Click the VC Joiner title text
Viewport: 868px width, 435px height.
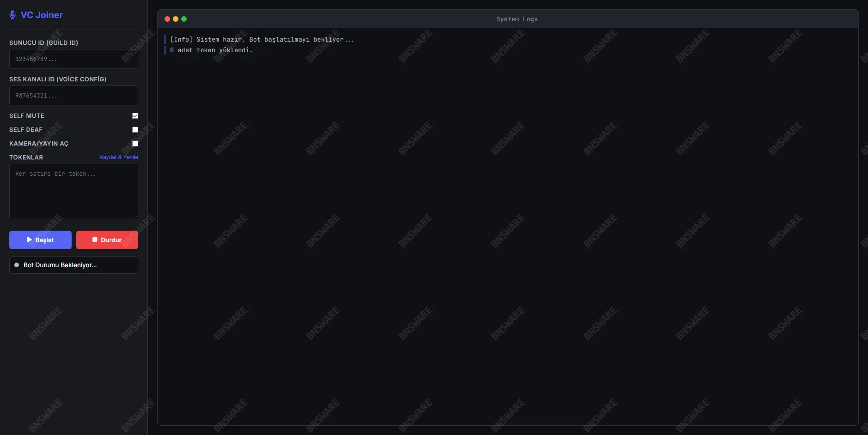click(42, 15)
